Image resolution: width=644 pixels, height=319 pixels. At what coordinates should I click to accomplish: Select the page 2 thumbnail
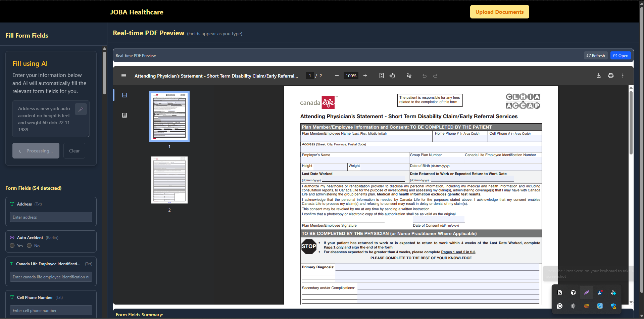169,180
